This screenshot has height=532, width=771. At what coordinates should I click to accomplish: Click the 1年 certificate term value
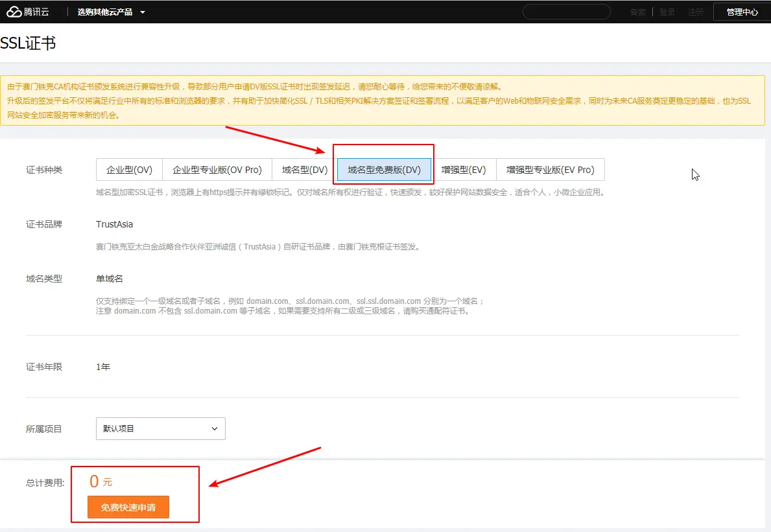point(103,367)
